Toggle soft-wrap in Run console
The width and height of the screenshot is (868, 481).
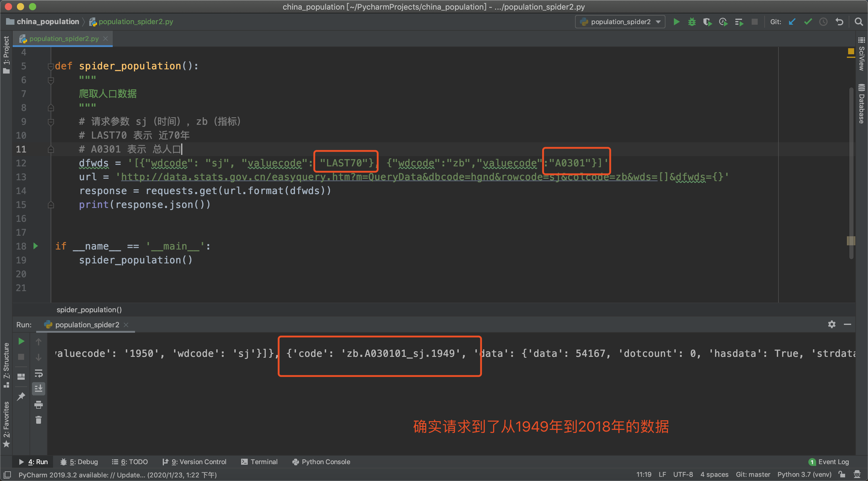coord(38,373)
